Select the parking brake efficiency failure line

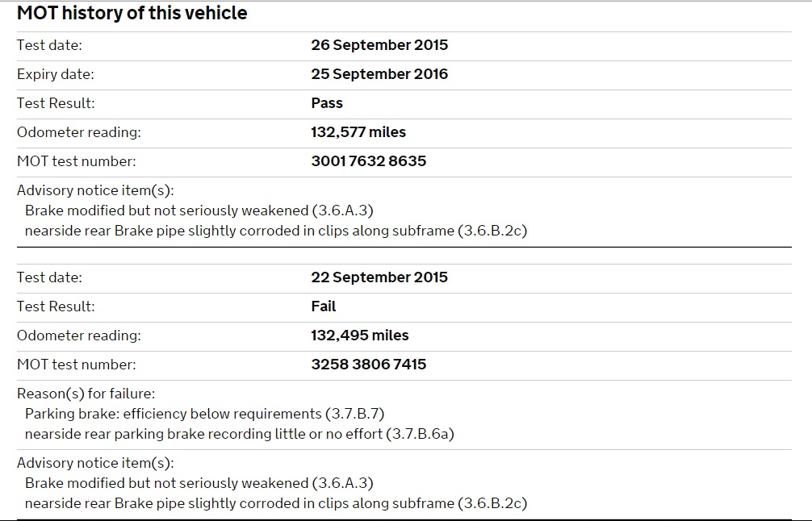click(204, 414)
